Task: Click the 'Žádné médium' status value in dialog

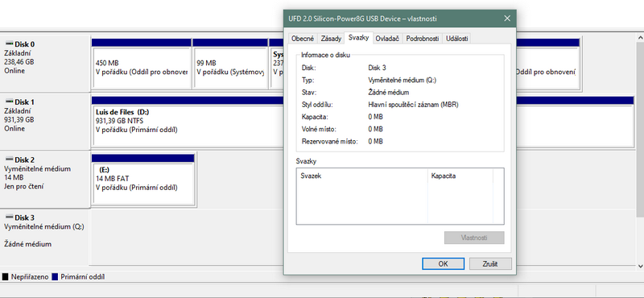Action: [389, 92]
